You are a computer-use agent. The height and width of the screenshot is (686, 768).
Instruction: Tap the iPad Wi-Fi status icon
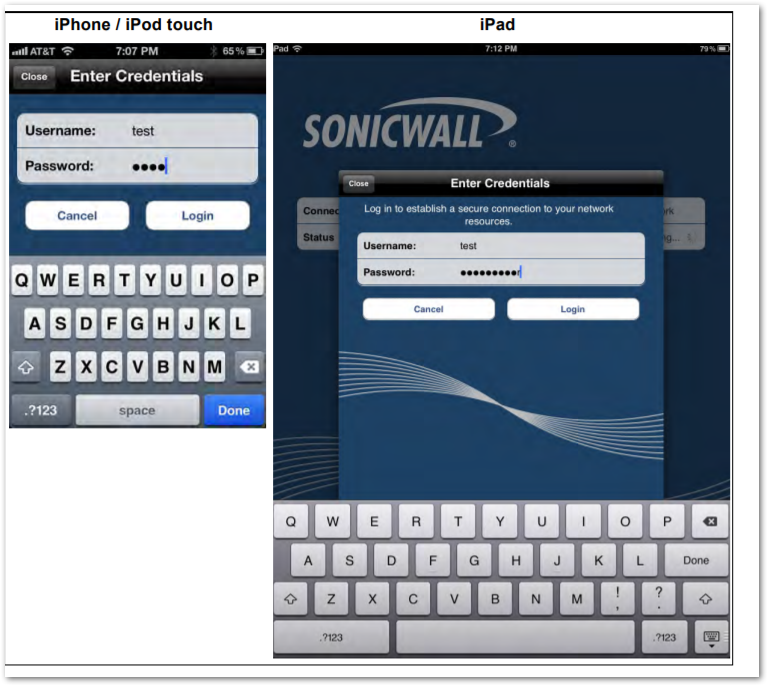coord(296,49)
